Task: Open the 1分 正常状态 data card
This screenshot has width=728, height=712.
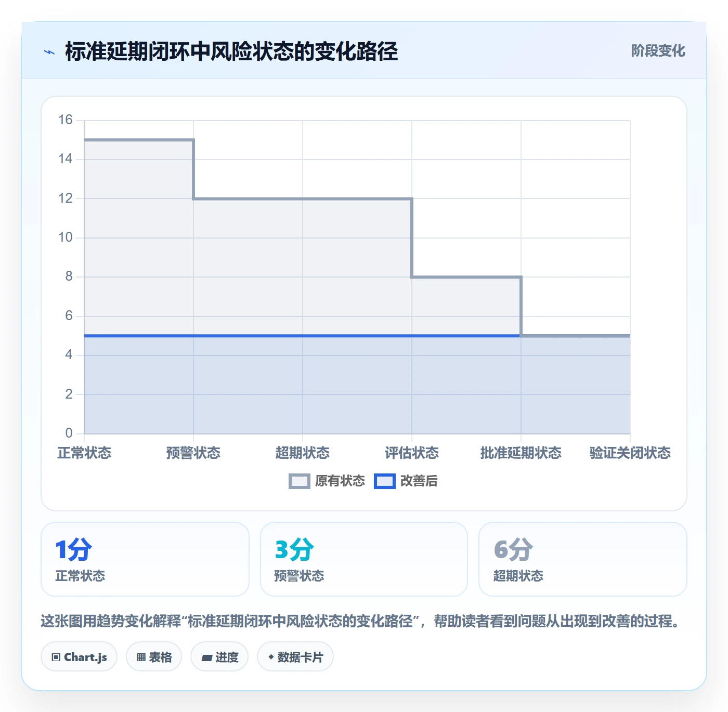Action: tap(145, 559)
